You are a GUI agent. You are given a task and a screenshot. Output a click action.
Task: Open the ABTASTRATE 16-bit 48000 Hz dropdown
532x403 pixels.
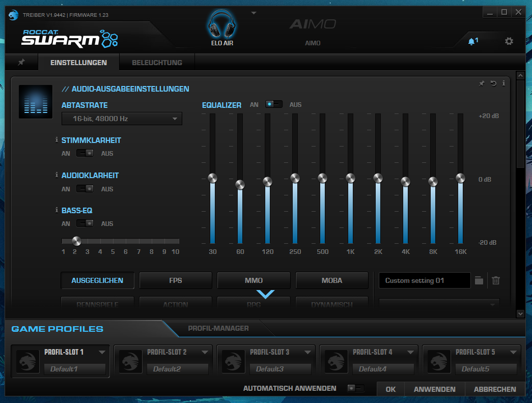(122, 119)
